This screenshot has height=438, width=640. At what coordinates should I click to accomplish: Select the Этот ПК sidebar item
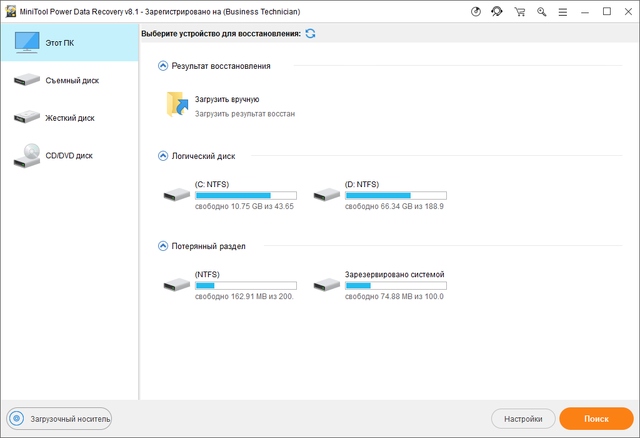(x=69, y=42)
